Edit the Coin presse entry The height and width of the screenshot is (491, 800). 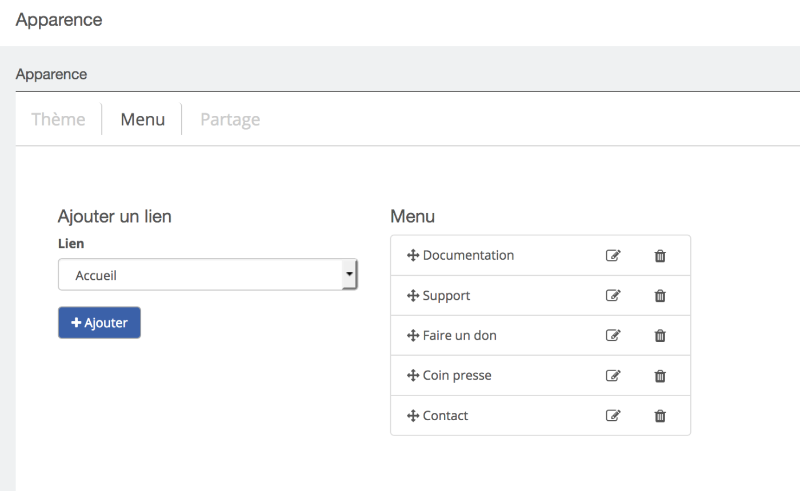613,376
